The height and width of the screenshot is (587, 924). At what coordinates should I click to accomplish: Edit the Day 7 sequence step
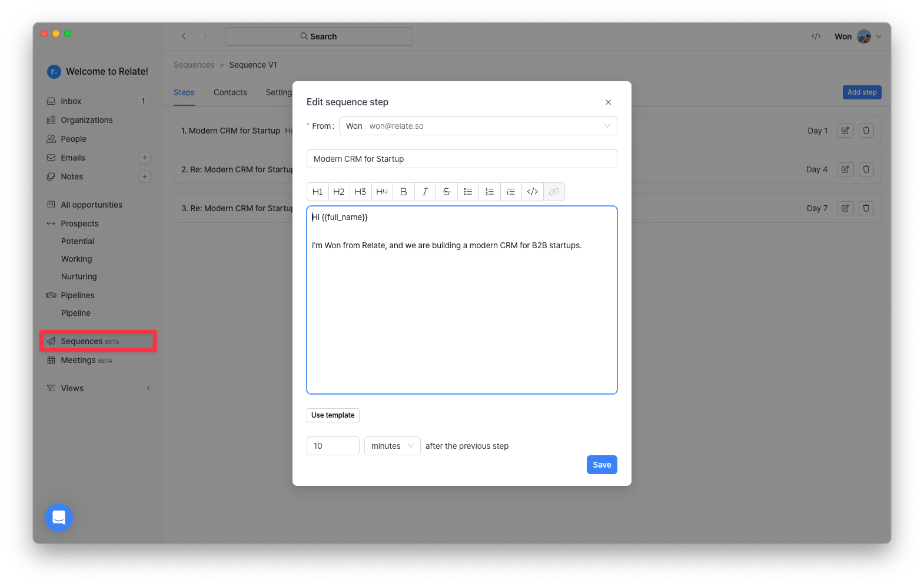[x=845, y=208]
